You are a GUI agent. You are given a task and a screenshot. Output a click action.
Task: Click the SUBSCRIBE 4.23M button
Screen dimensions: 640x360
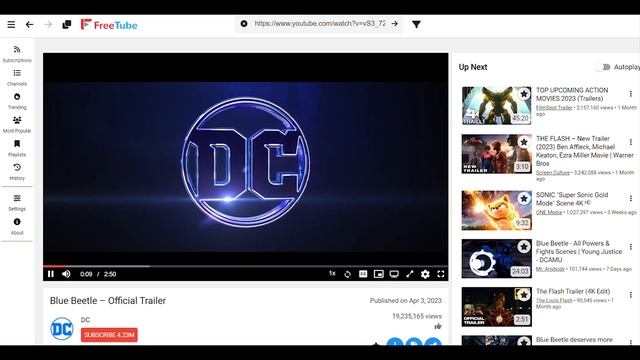click(x=109, y=335)
